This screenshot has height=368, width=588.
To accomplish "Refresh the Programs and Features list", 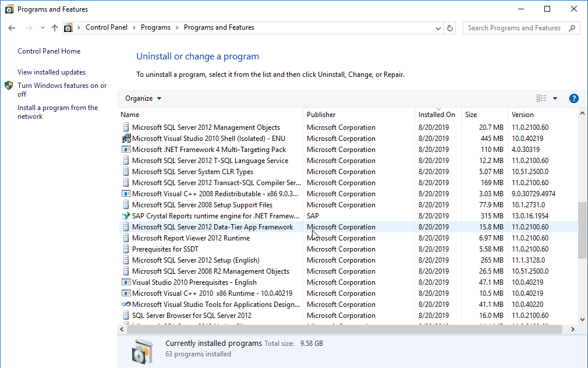I will (x=450, y=28).
